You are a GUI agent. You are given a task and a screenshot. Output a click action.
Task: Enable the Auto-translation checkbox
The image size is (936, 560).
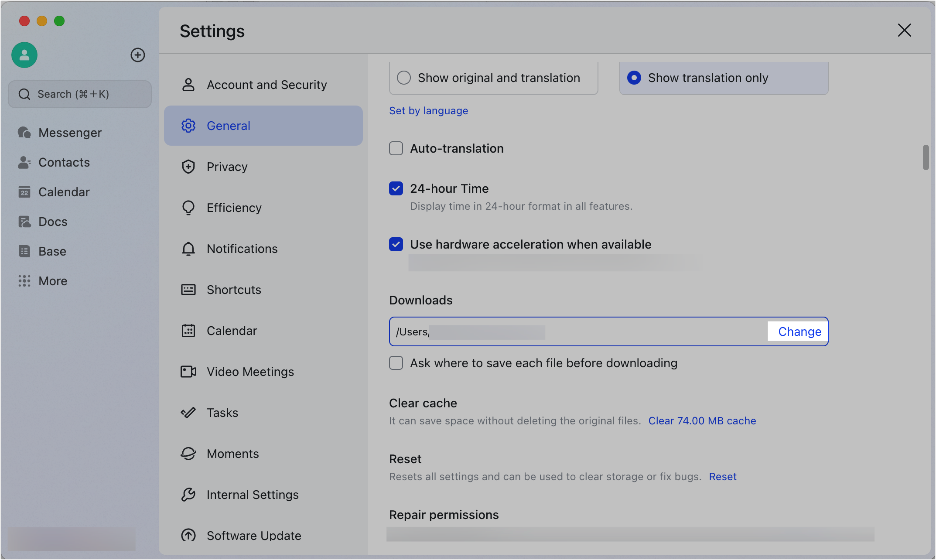click(396, 148)
